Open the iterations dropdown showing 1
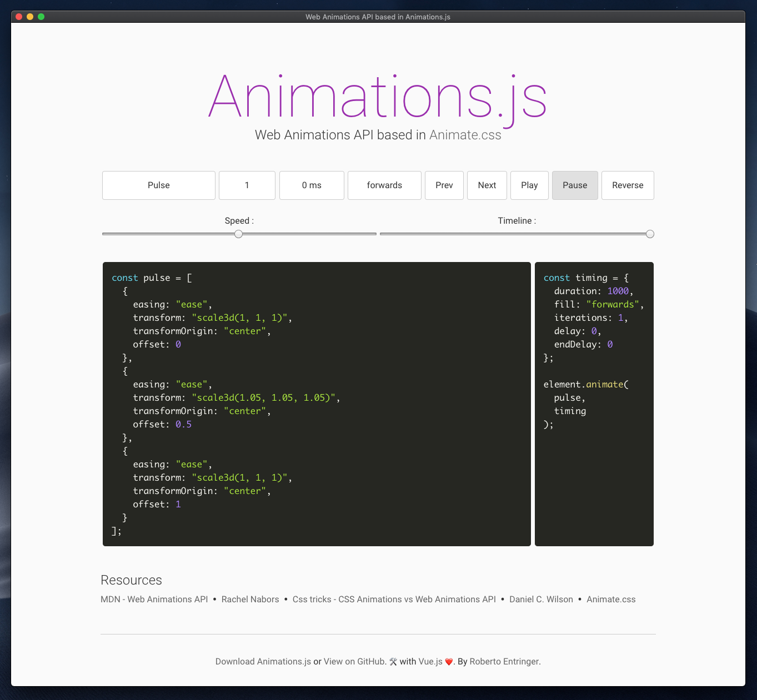 pos(247,185)
